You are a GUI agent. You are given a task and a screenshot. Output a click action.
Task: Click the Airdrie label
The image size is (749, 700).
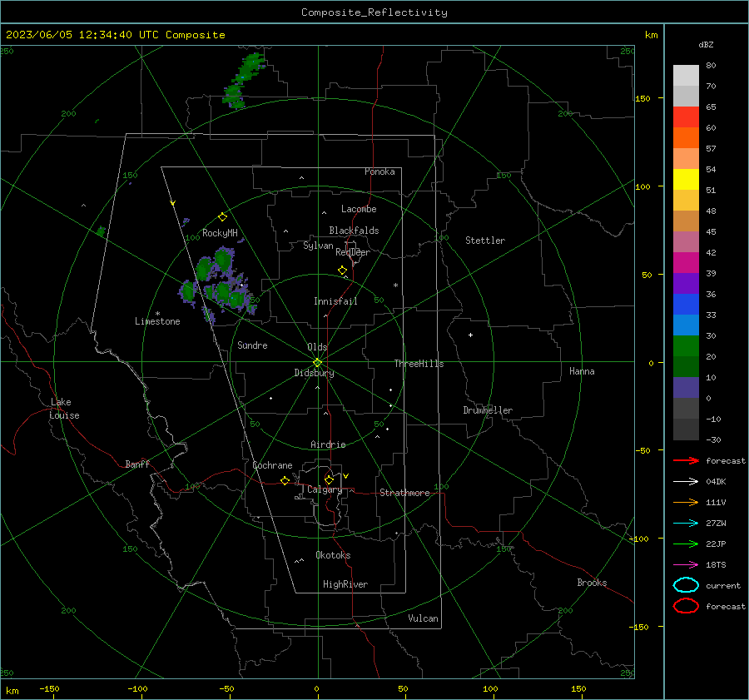click(x=328, y=444)
